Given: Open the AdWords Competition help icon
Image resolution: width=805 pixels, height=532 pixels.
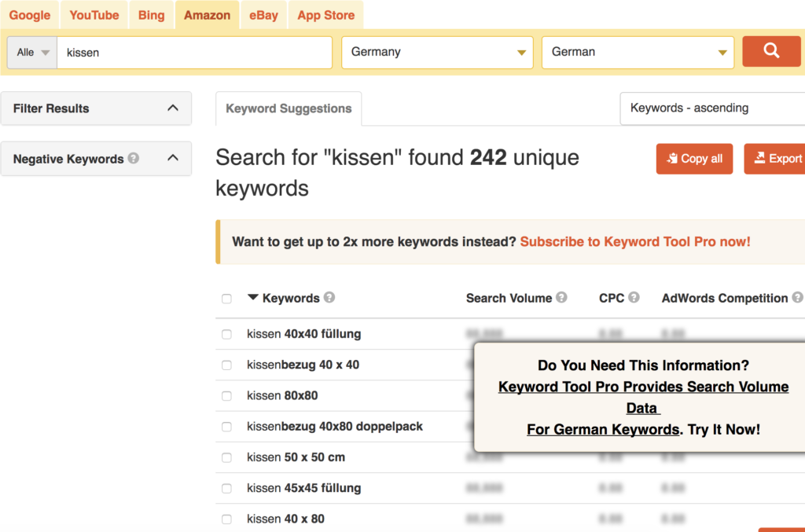Looking at the screenshot, I should point(797,298).
